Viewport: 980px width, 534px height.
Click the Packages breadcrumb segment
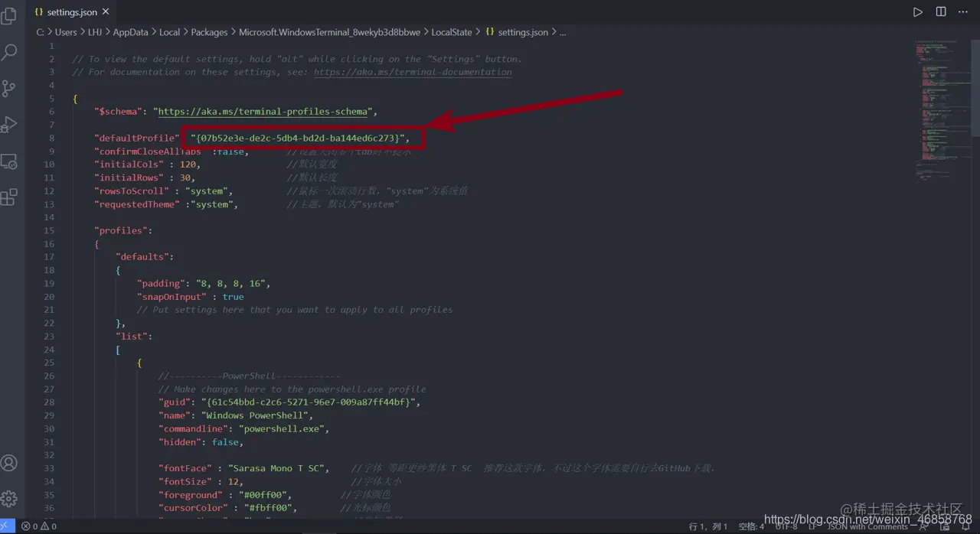pos(209,32)
